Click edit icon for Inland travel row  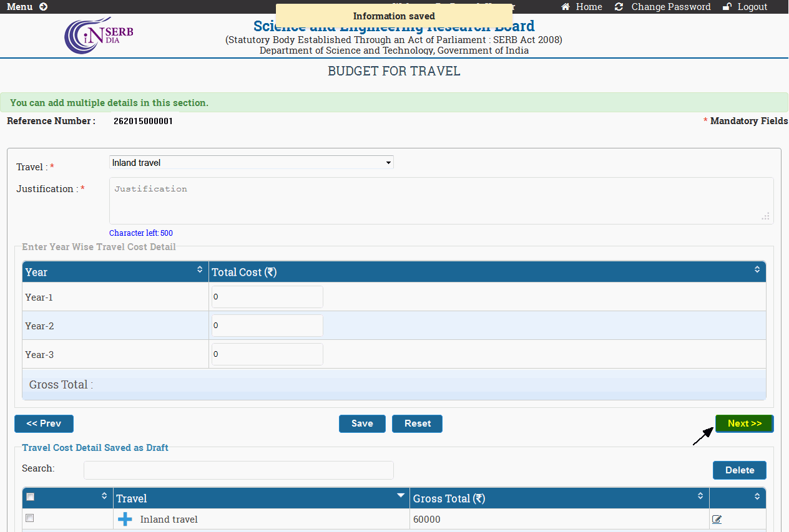click(x=717, y=519)
